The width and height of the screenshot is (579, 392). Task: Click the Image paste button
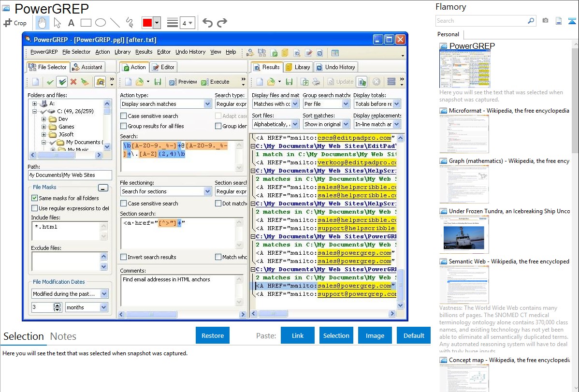click(375, 335)
